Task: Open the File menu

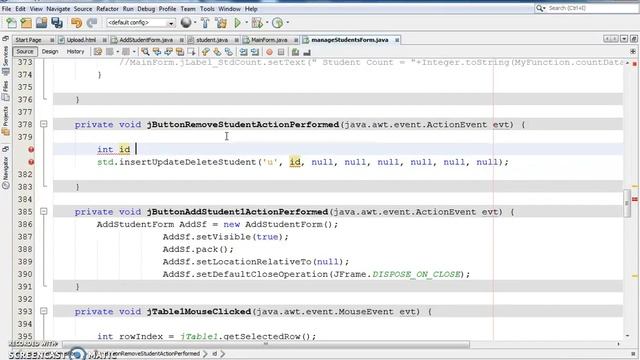Action: click(x=6, y=9)
